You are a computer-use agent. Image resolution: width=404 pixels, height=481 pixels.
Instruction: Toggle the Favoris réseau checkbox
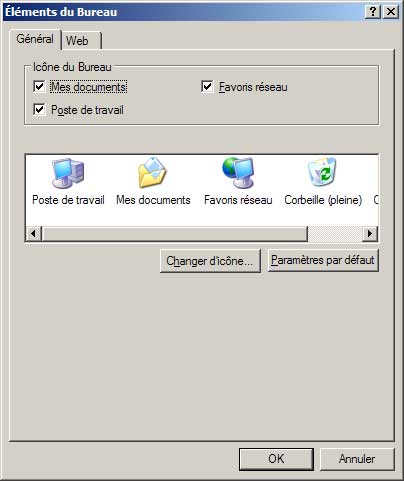click(x=207, y=87)
